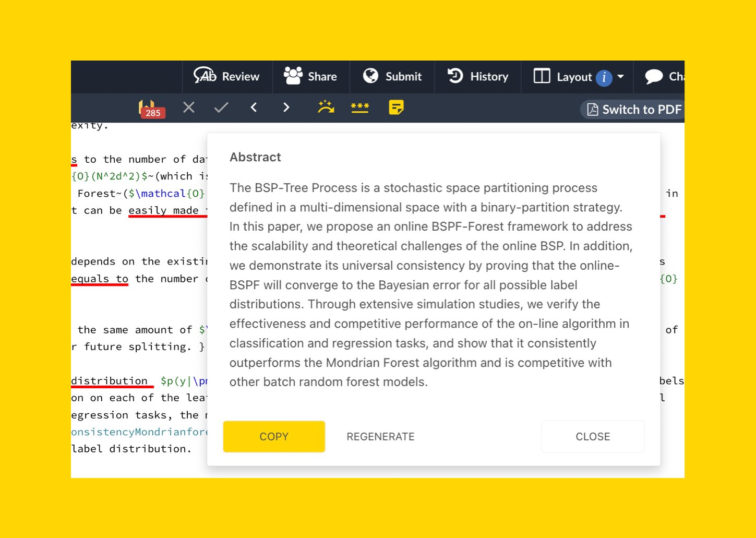Copy the generated abstract text
This screenshot has width=756, height=538.
[x=274, y=436]
